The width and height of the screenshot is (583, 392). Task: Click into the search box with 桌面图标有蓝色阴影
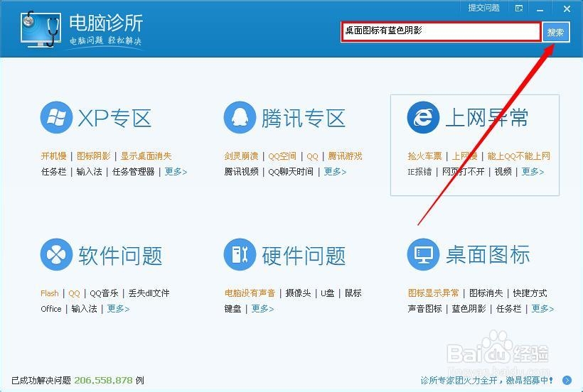[x=441, y=32]
